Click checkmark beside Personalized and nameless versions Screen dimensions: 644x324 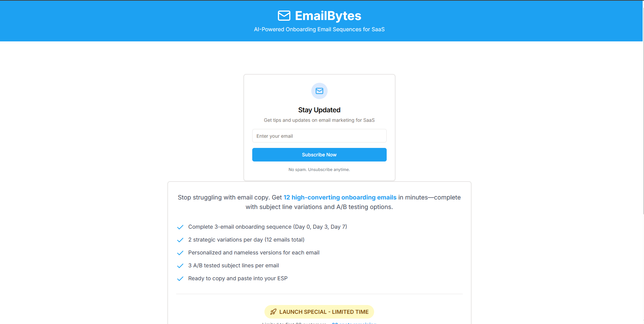[x=180, y=253]
